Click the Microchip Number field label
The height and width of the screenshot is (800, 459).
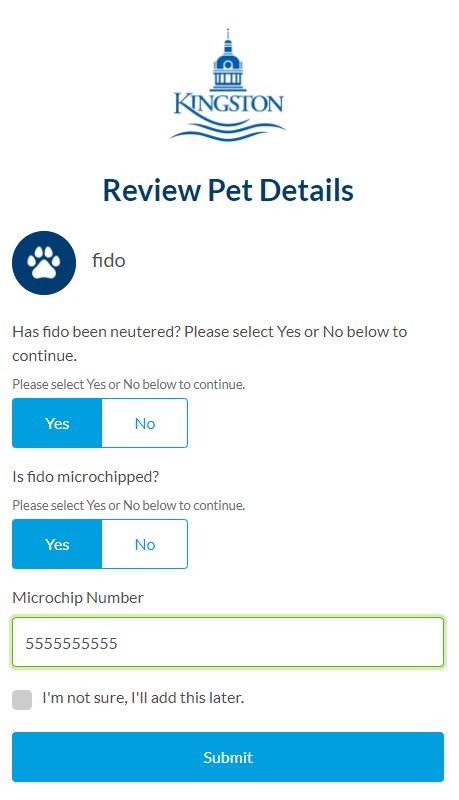click(x=78, y=597)
